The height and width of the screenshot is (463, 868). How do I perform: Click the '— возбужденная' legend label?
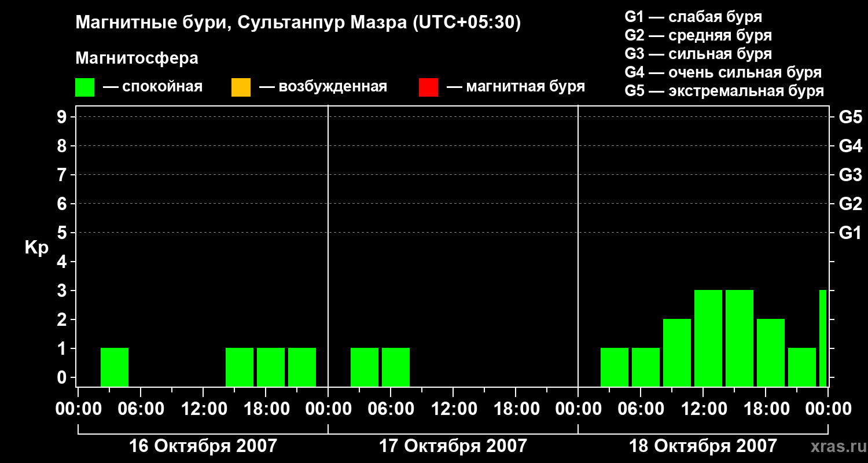pos(323,87)
